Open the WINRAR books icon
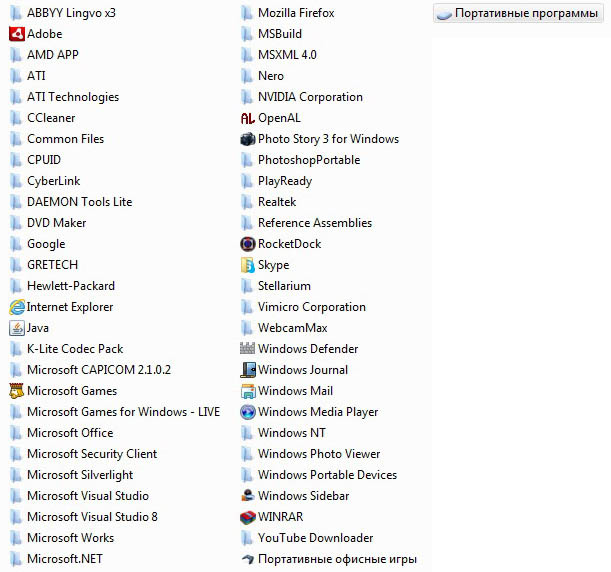The image size is (611, 572). coord(248,517)
